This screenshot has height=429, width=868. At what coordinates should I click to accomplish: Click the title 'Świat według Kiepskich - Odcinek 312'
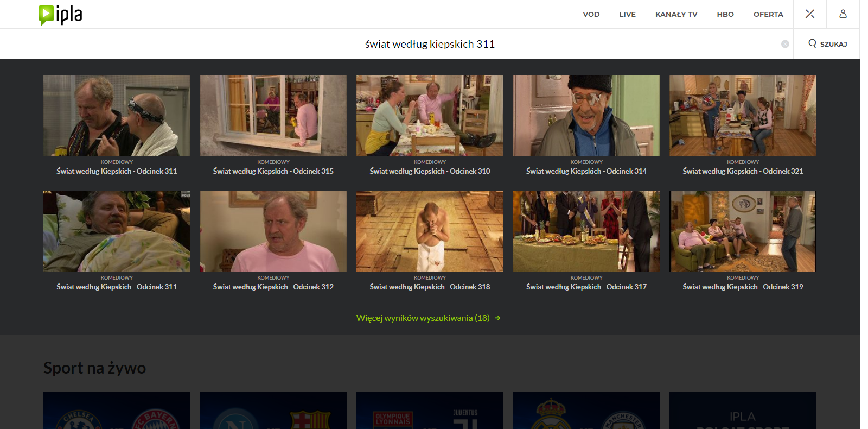pos(273,287)
